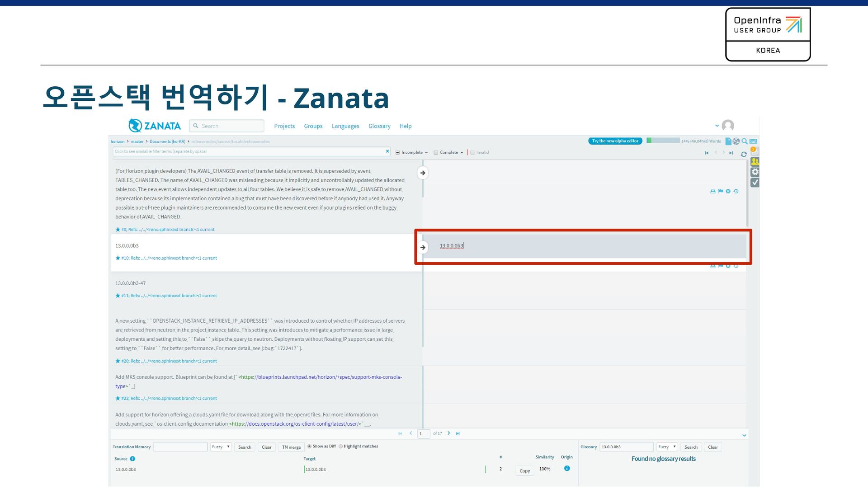Screen dimensions: 868x488
Task: Open the yellow users chat panel icon
Action: (755, 161)
